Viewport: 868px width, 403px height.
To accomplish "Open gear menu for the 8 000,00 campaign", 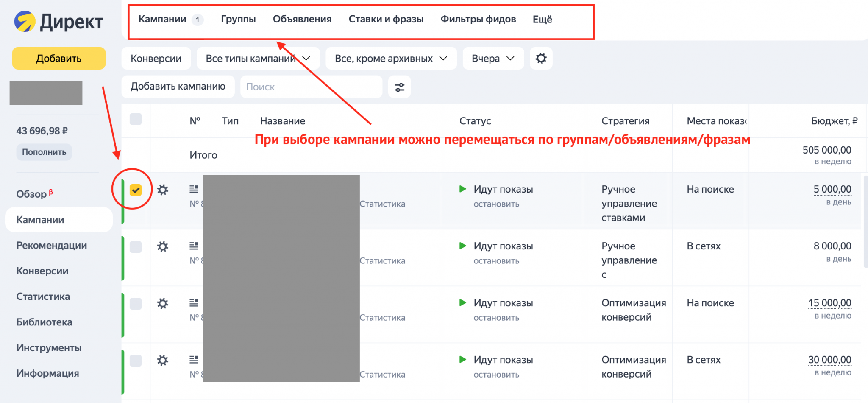I will 163,246.
